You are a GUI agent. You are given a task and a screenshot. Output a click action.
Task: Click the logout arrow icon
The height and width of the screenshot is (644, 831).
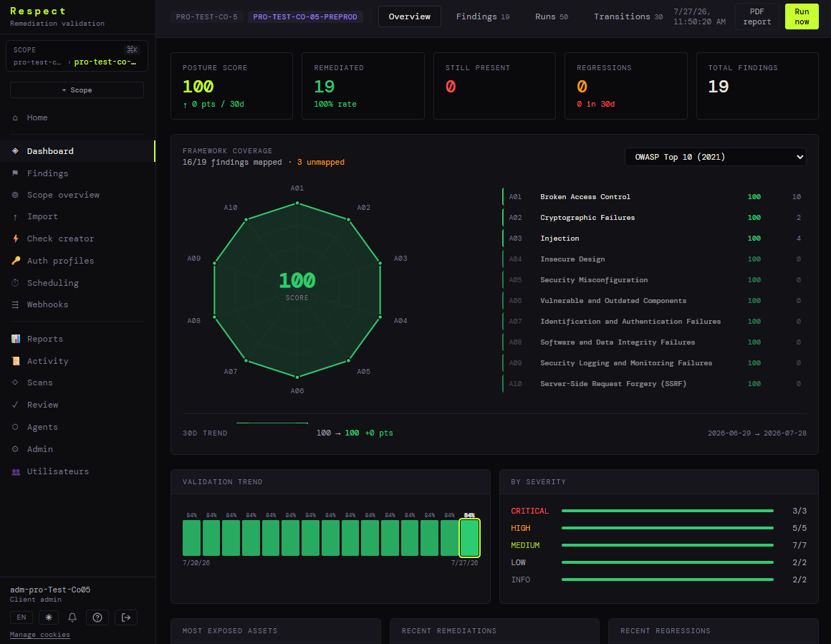126,617
